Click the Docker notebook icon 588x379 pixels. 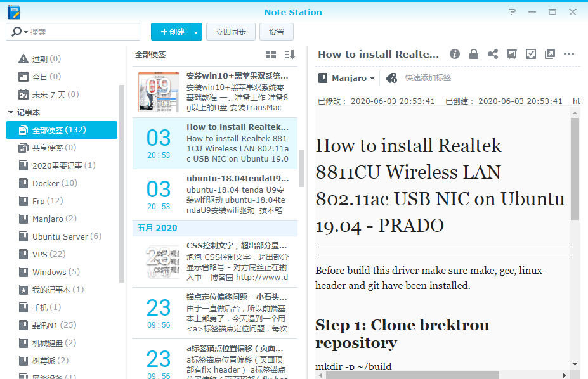click(23, 183)
